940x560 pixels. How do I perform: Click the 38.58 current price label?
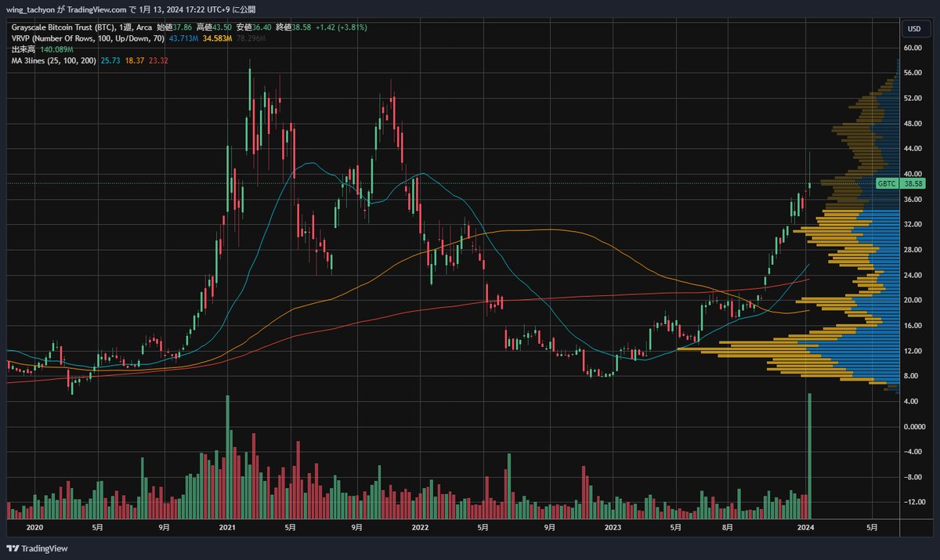(x=913, y=183)
